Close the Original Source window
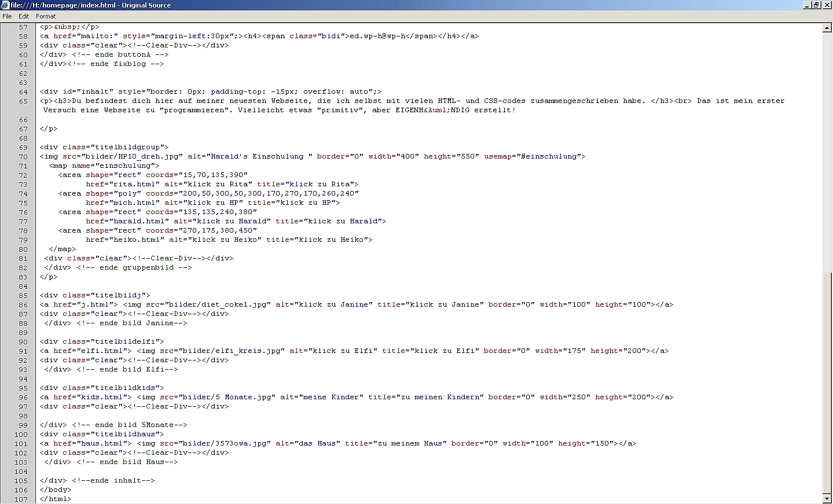Screen dimensions: 833x504 pos(826,5)
